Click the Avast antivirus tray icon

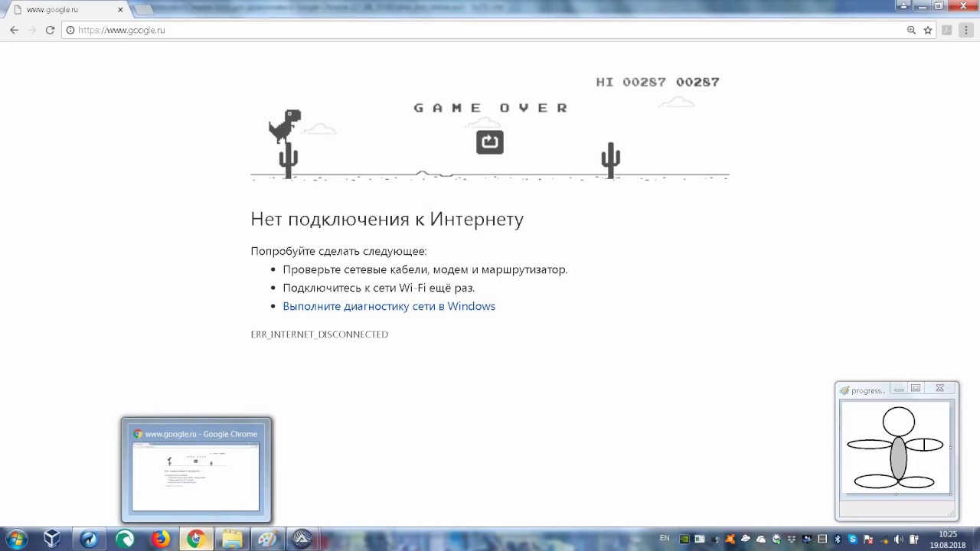(x=730, y=539)
